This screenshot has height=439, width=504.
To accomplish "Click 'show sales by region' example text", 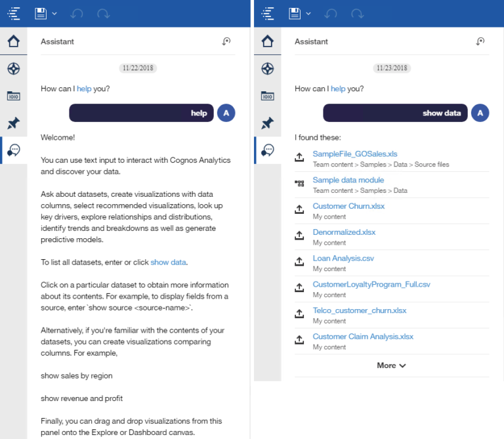I will point(77,376).
